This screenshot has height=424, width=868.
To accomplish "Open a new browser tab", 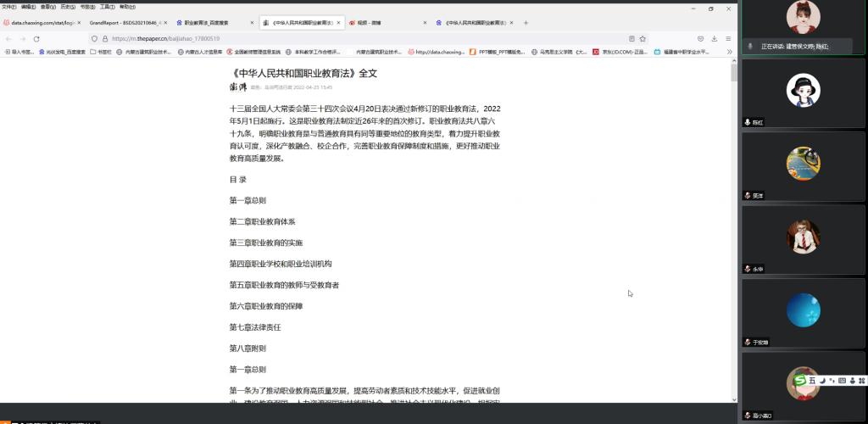I will pyautogui.click(x=526, y=23).
